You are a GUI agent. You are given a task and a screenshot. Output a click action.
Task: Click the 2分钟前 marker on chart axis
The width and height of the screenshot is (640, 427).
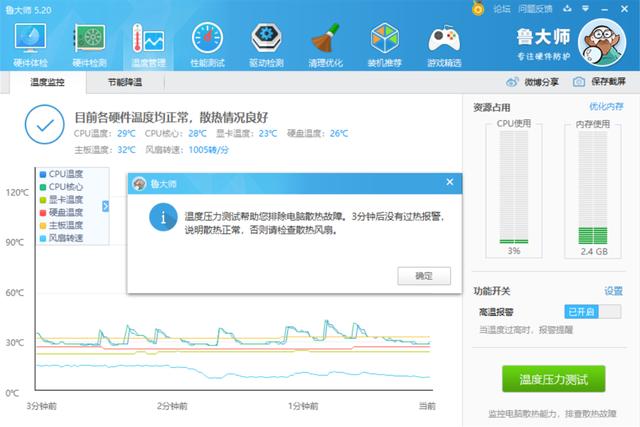[x=172, y=406]
